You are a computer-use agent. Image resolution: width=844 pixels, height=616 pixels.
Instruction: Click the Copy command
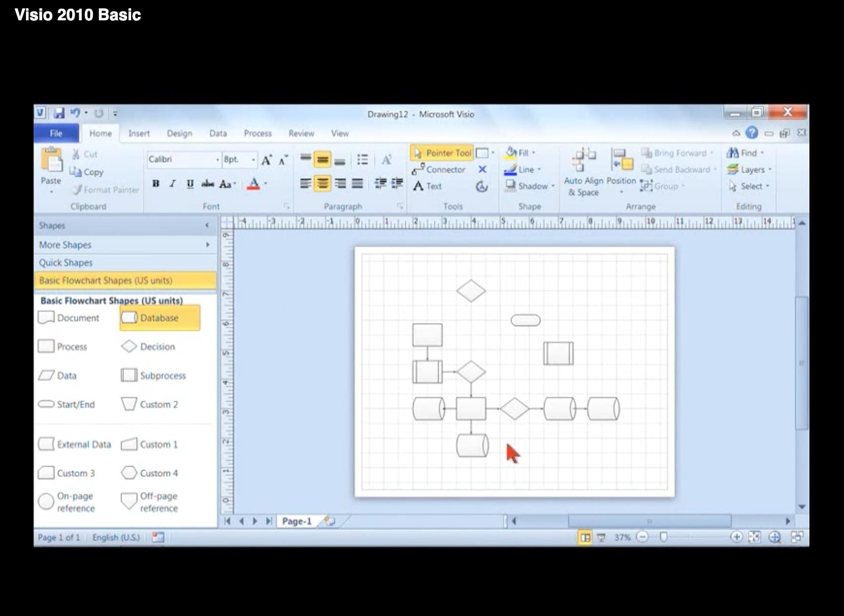(x=86, y=172)
